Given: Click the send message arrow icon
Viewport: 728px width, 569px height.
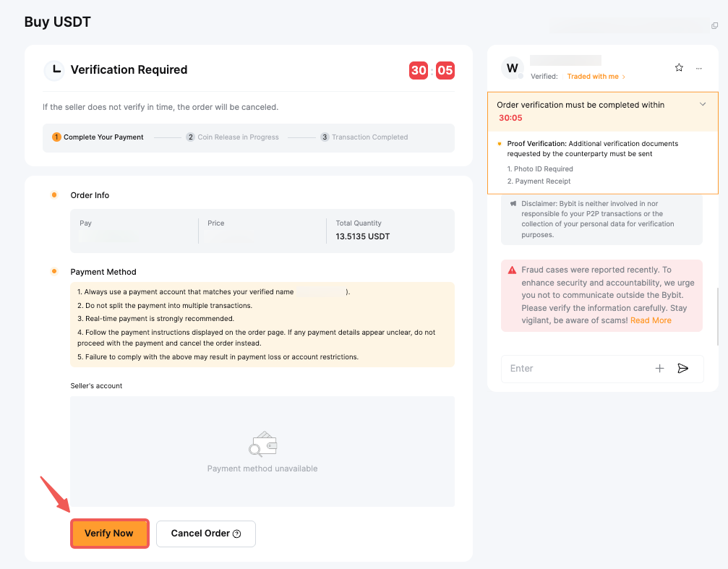Looking at the screenshot, I should tap(683, 369).
